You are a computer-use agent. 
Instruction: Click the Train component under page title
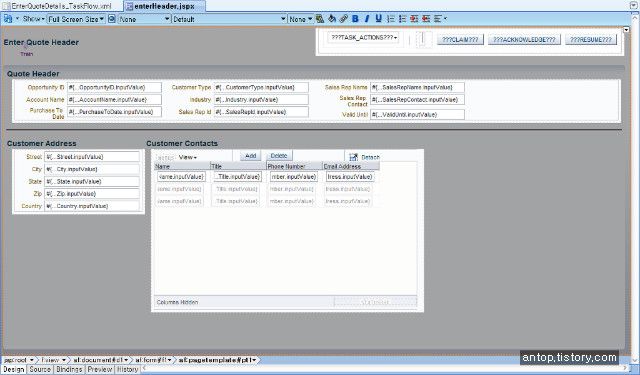click(x=27, y=54)
